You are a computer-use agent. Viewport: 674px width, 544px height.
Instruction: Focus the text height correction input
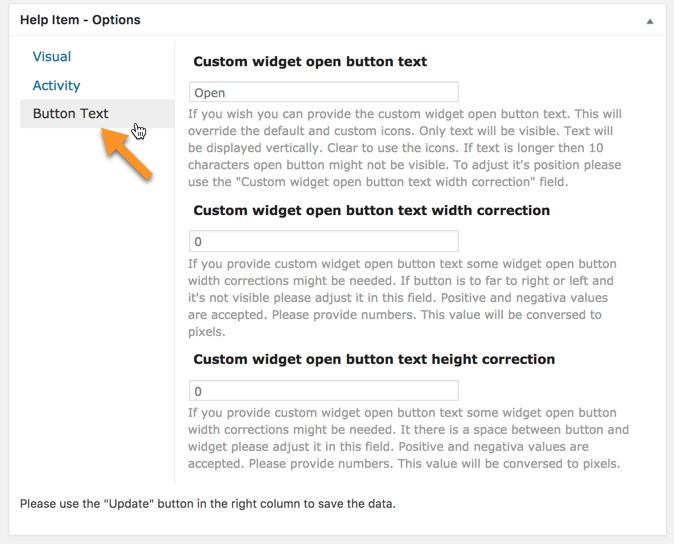(324, 391)
